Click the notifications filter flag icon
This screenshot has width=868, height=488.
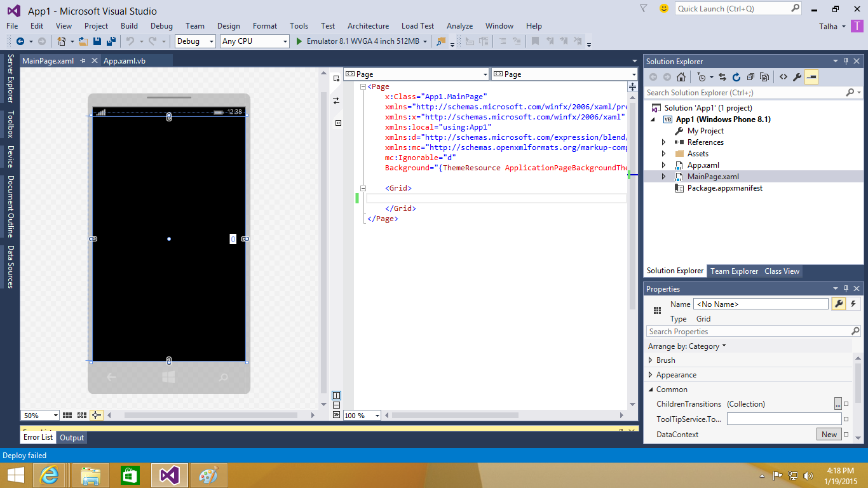[643, 8]
